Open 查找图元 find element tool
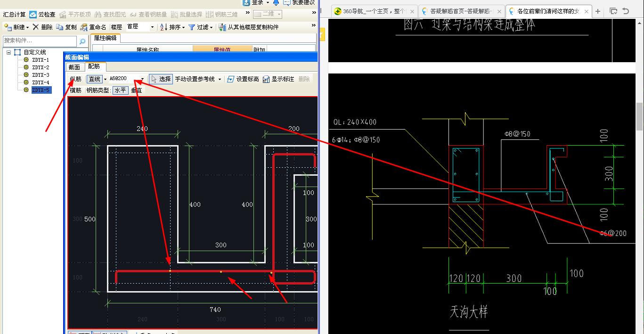The image size is (644, 334). (110, 15)
